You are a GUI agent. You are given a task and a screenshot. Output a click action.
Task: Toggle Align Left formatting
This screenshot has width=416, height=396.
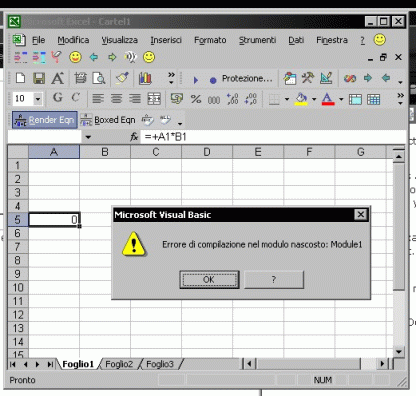click(98, 99)
